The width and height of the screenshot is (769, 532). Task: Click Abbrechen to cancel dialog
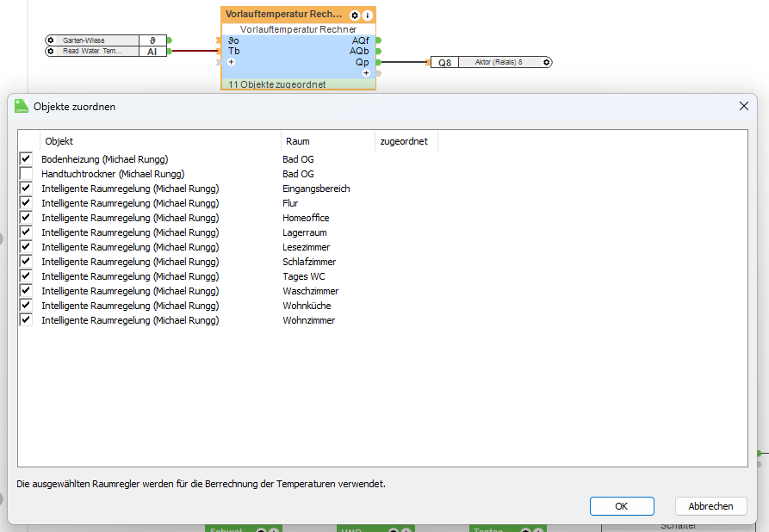pyautogui.click(x=710, y=506)
